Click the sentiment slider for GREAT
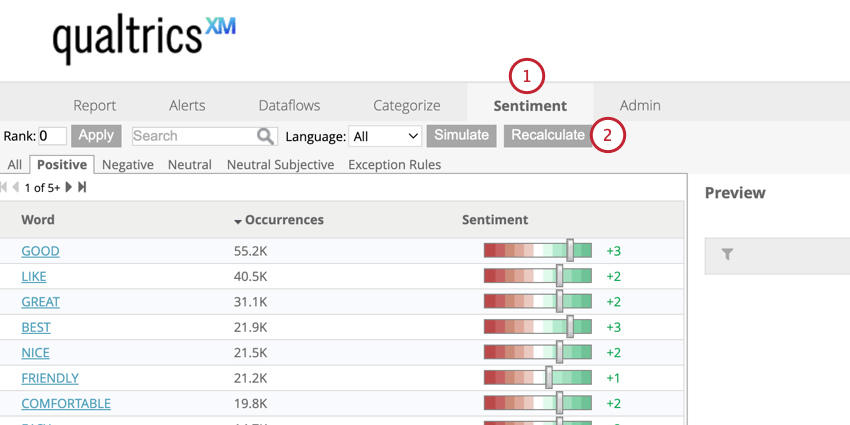 point(559,301)
